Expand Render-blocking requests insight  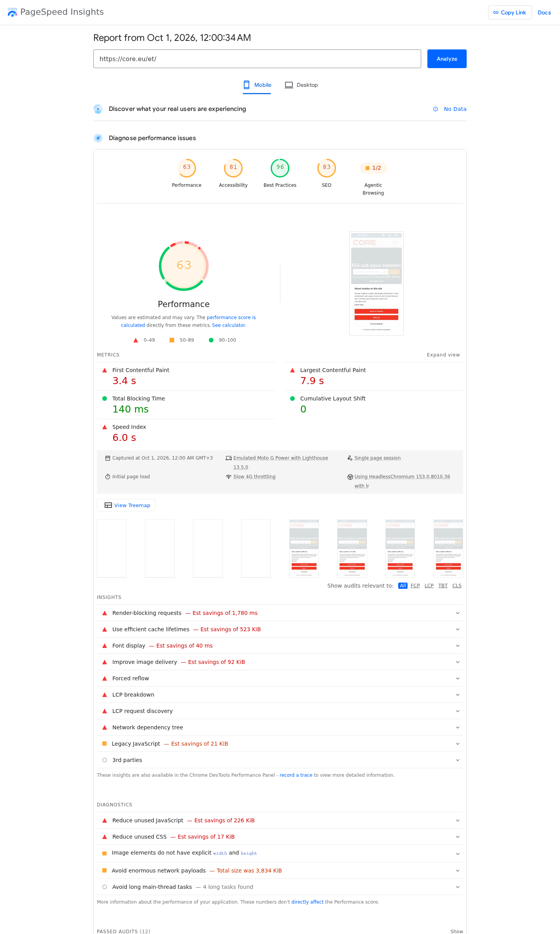[x=280, y=613]
